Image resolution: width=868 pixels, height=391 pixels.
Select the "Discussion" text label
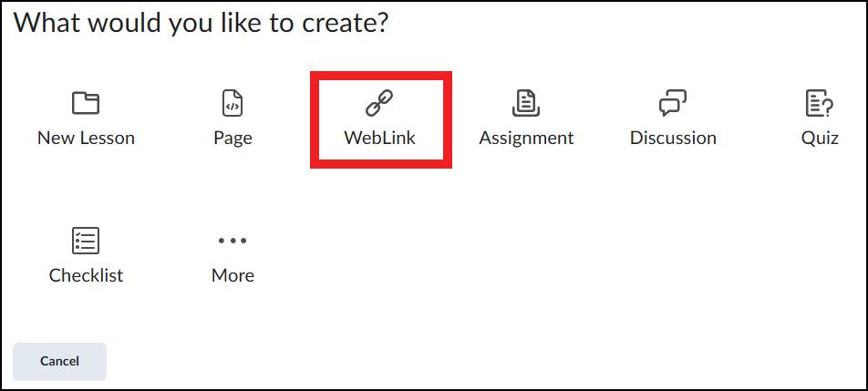coord(673,137)
